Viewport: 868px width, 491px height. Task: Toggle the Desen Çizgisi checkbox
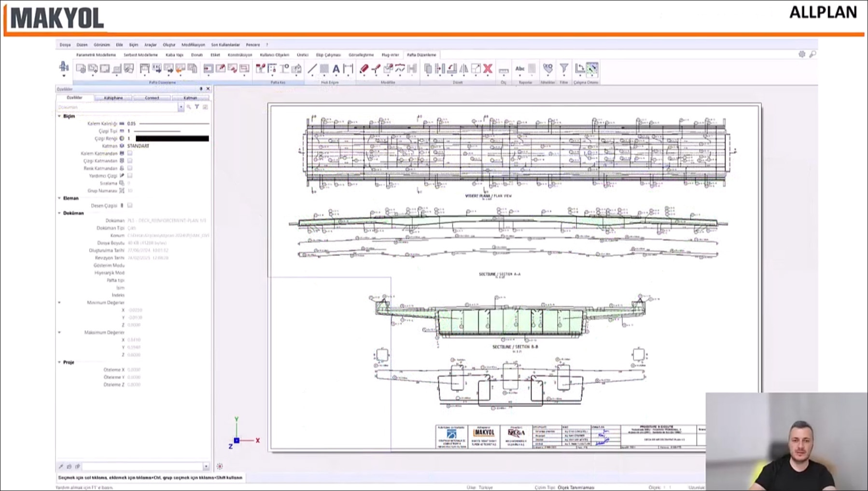click(x=130, y=205)
